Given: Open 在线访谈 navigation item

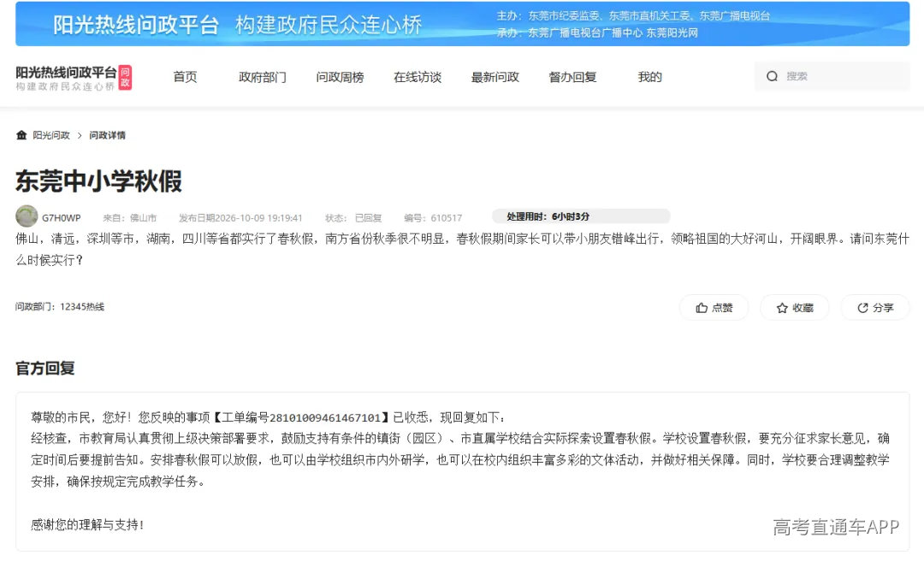Looking at the screenshot, I should [x=418, y=77].
